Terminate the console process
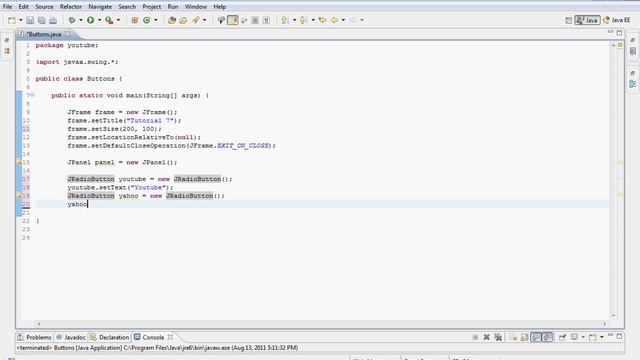640x360 pixels. coord(475,337)
